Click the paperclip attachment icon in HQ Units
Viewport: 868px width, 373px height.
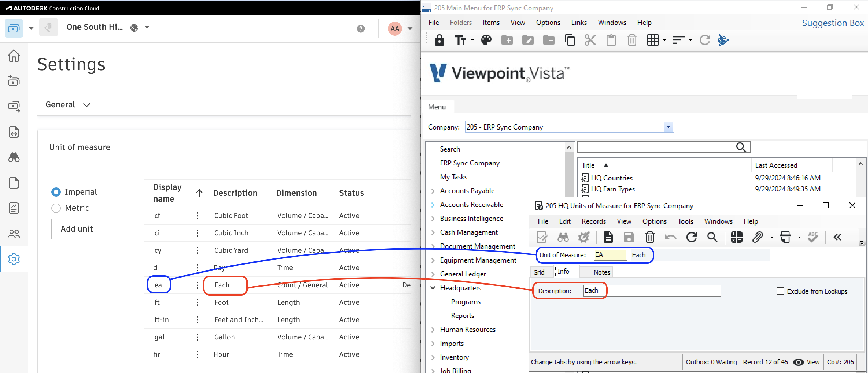[x=757, y=237]
